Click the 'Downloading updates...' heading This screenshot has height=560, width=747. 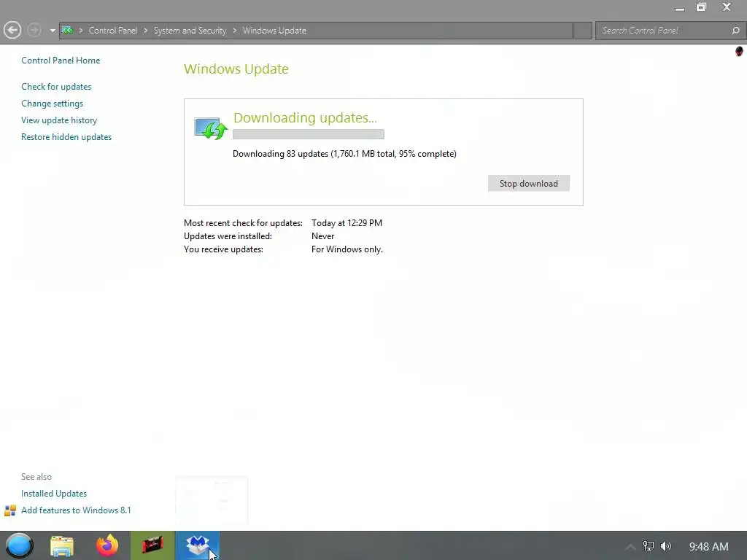pyautogui.click(x=305, y=117)
